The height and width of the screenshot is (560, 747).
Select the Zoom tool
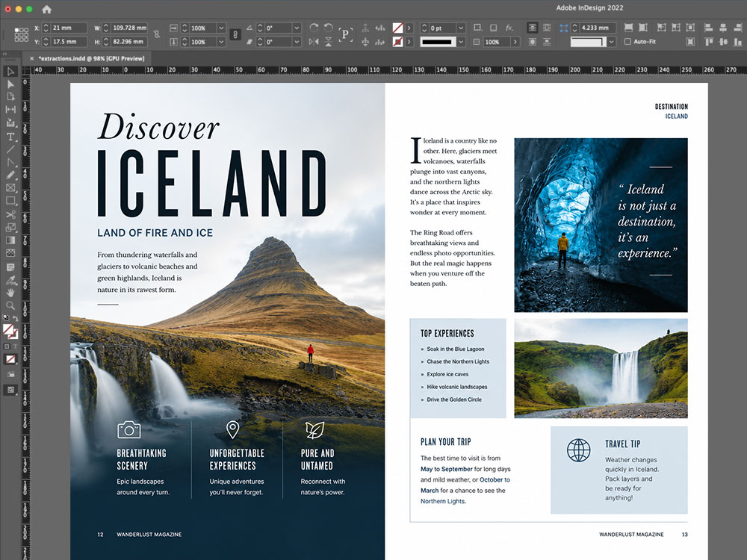10,305
